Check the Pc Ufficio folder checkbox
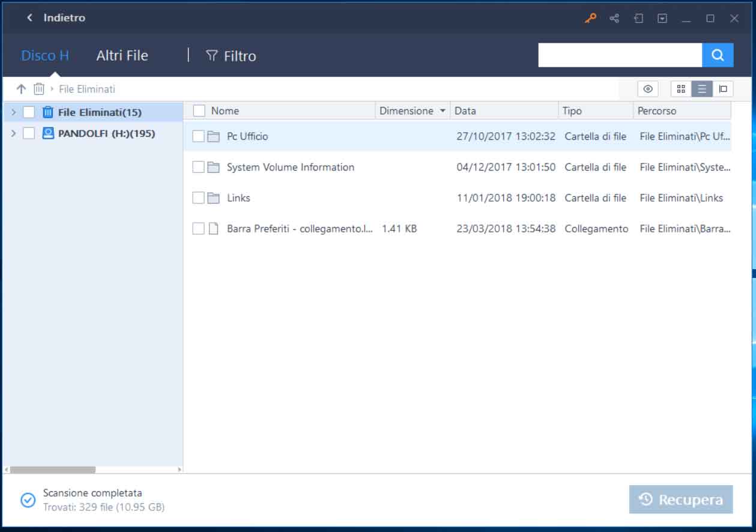 click(198, 136)
